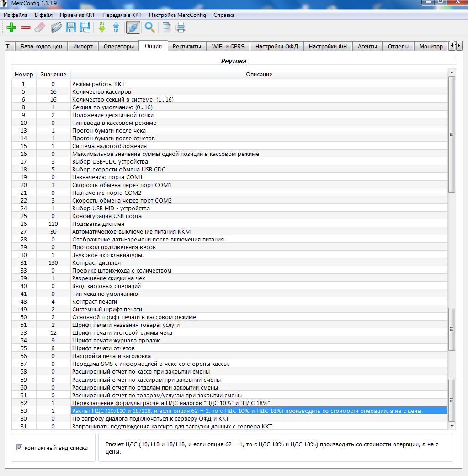Image resolution: width=468 pixels, height=476 pixels.
Task: Switch to the Отделы tab
Action: (398, 47)
